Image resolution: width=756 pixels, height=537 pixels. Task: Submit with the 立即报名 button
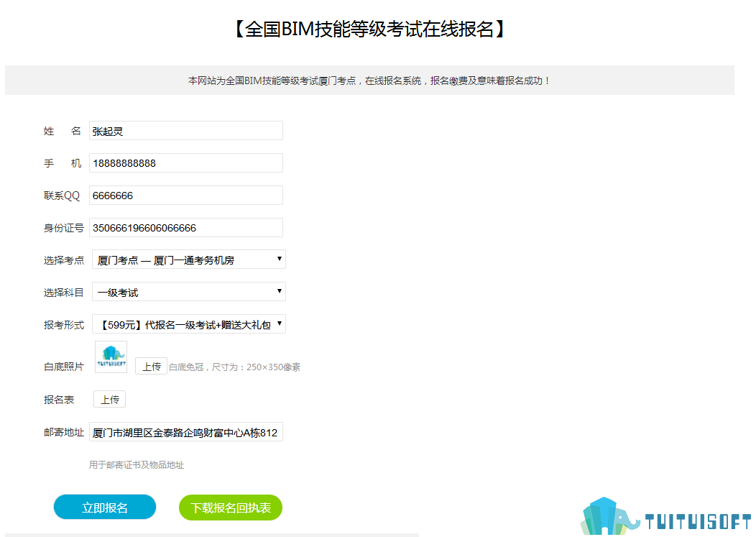click(105, 507)
